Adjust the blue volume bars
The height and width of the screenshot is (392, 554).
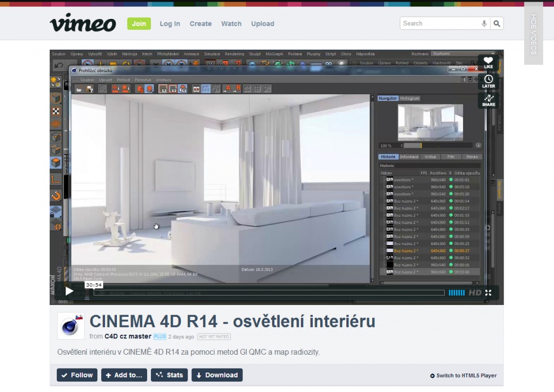pos(457,293)
